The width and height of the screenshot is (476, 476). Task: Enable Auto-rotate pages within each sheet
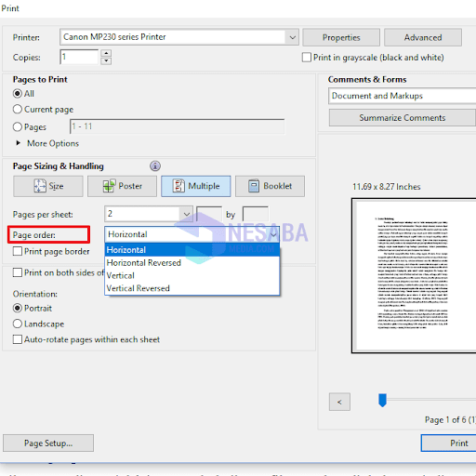(18, 339)
